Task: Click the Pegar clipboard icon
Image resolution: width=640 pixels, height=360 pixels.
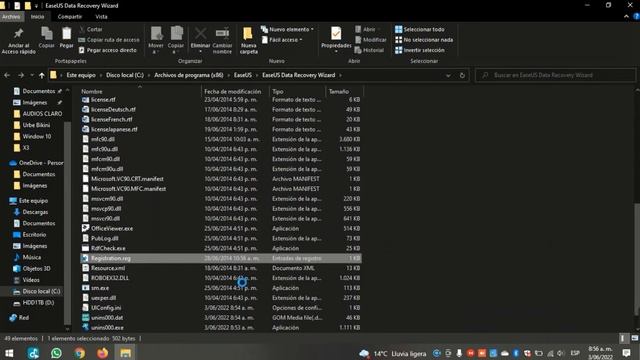Action: point(66,38)
